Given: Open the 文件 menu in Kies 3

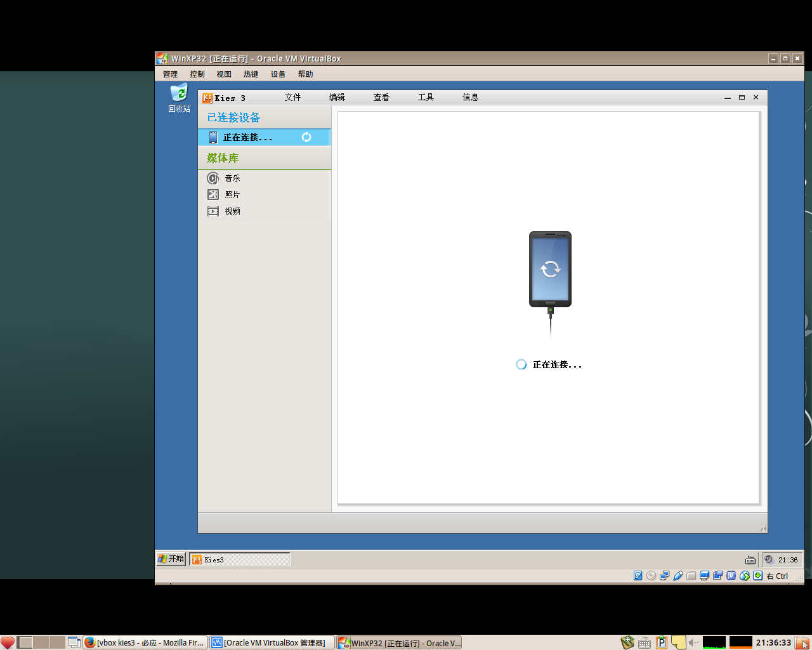Looking at the screenshot, I should pyautogui.click(x=292, y=97).
